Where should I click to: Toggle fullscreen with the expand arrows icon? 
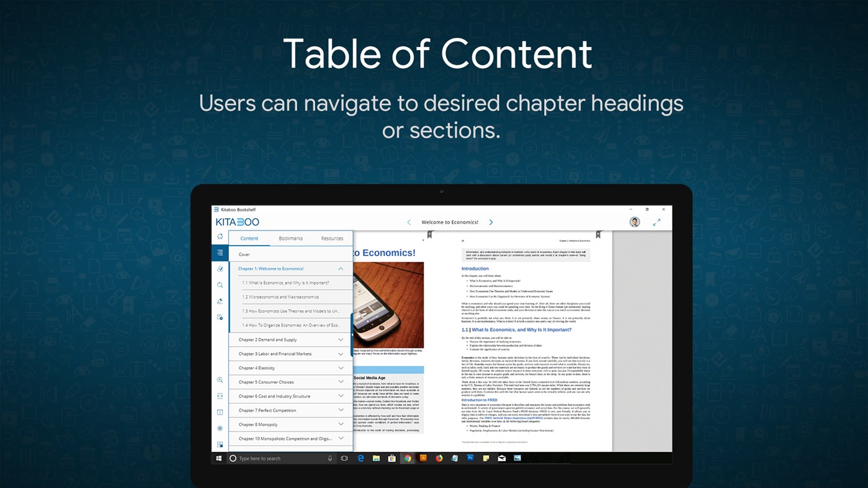click(x=656, y=221)
